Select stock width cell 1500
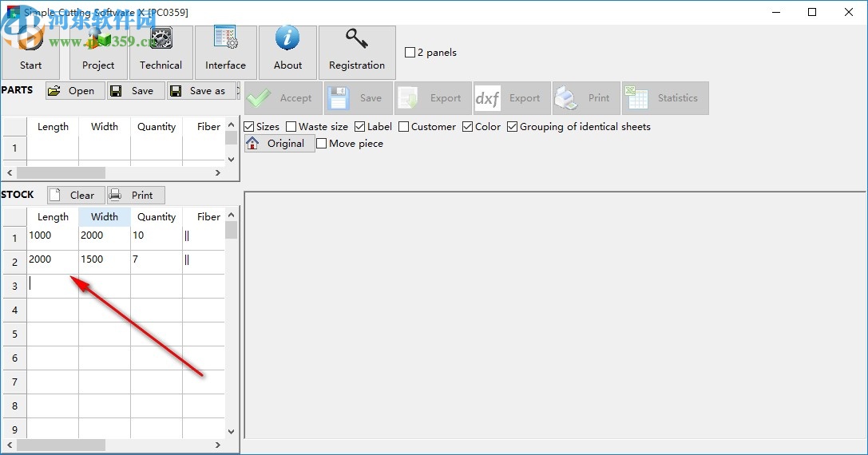This screenshot has height=455, width=868. click(105, 262)
